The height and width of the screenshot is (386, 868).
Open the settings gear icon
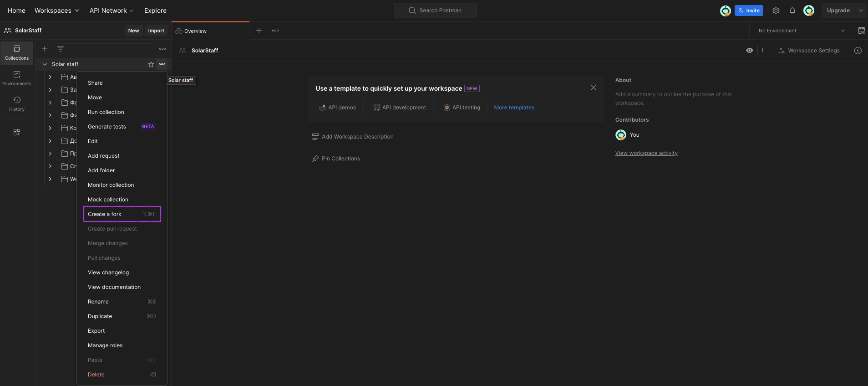[776, 10]
